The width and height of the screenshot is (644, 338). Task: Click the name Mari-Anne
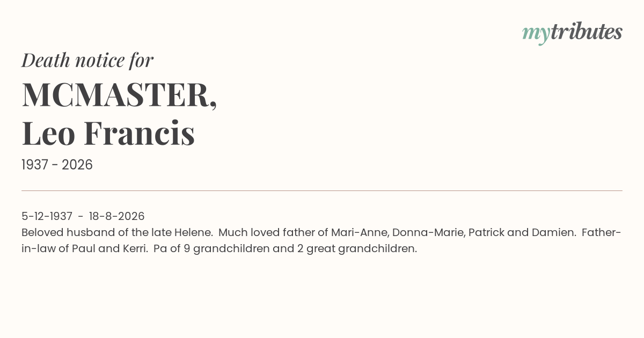point(360,233)
